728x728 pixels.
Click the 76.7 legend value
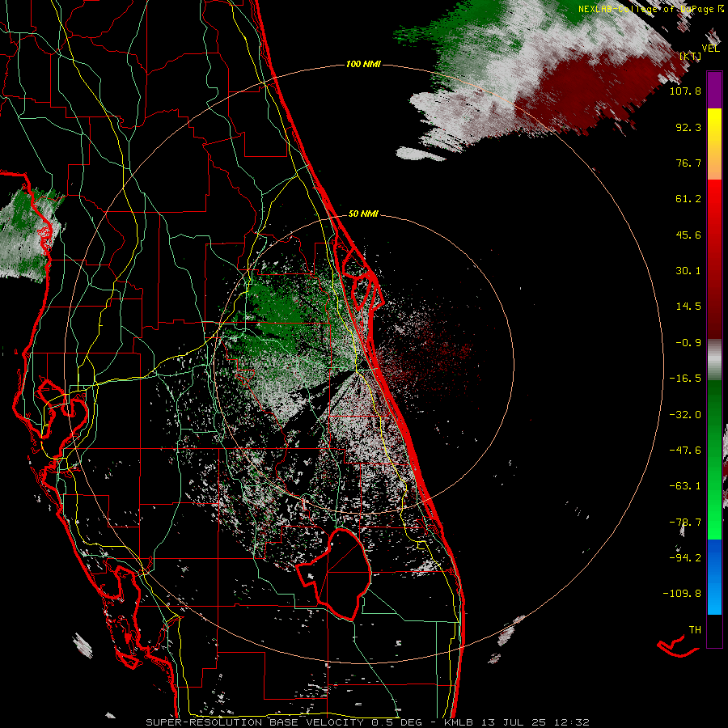688,163
